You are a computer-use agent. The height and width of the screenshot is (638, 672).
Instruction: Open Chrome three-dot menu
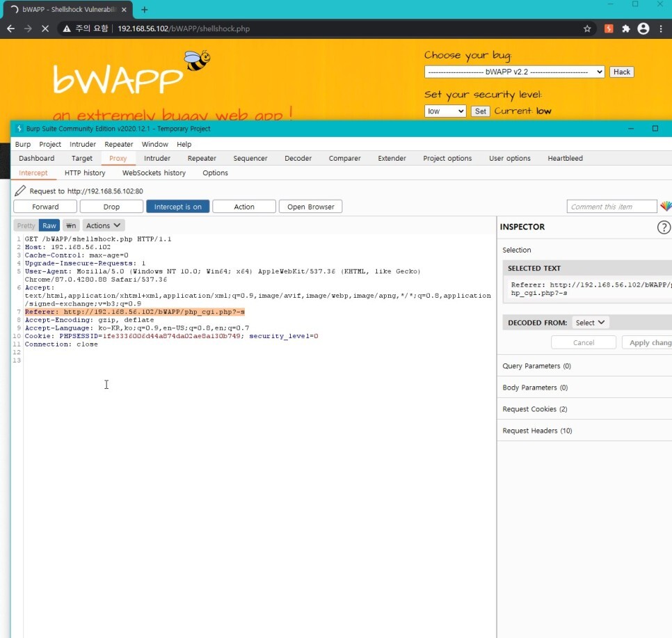pyautogui.click(x=661, y=29)
